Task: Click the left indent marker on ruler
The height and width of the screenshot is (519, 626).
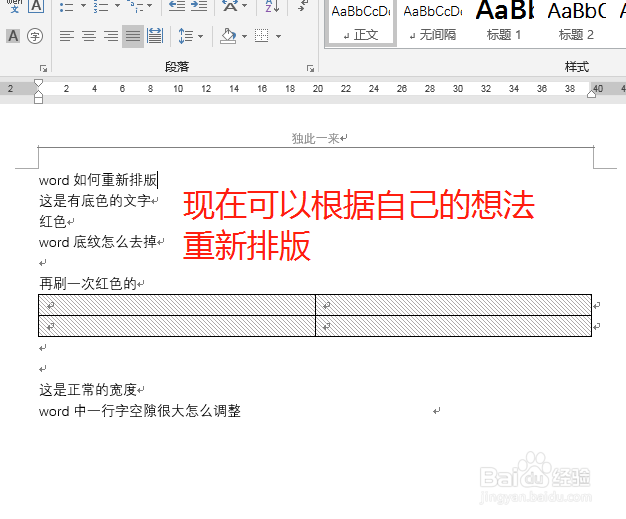Action: click(x=38, y=99)
